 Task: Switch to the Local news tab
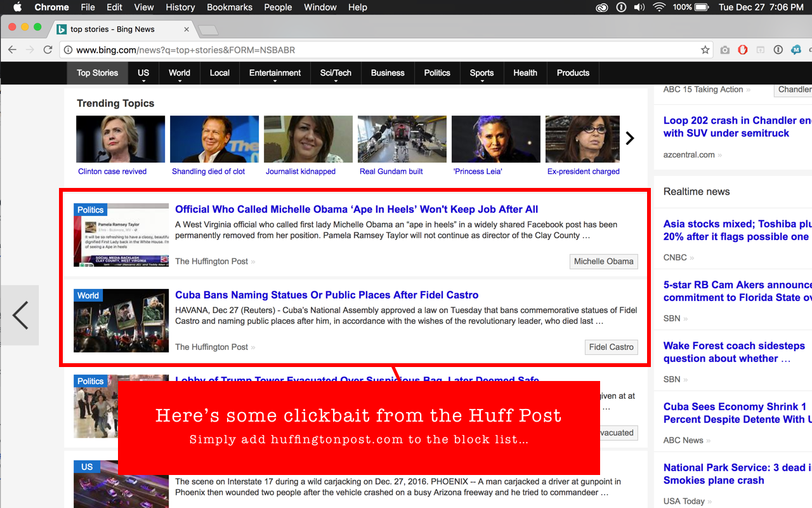pos(219,73)
